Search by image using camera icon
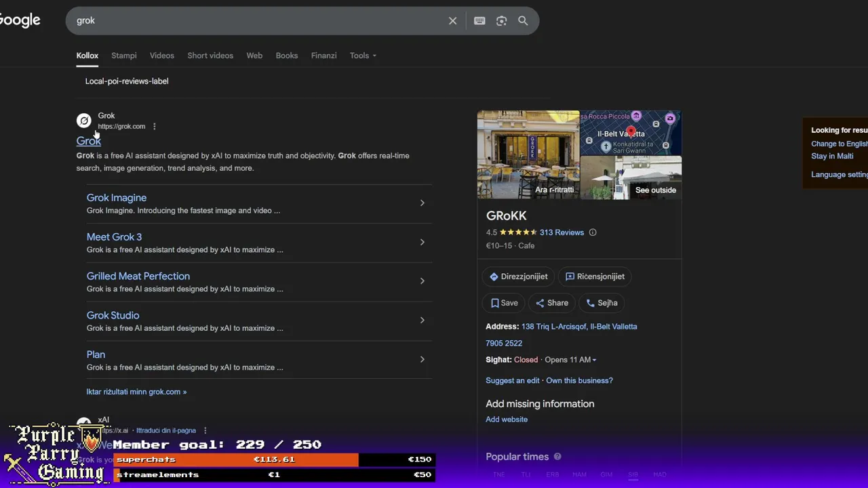The width and height of the screenshot is (868, 488). pos(501,21)
